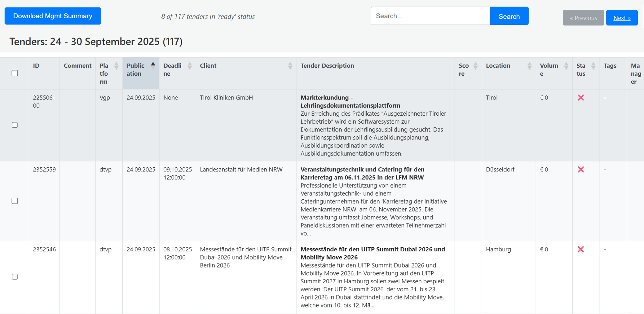Sort by Score column arrows
Viewport: 644px width, 314px height.
click(475, 66)
